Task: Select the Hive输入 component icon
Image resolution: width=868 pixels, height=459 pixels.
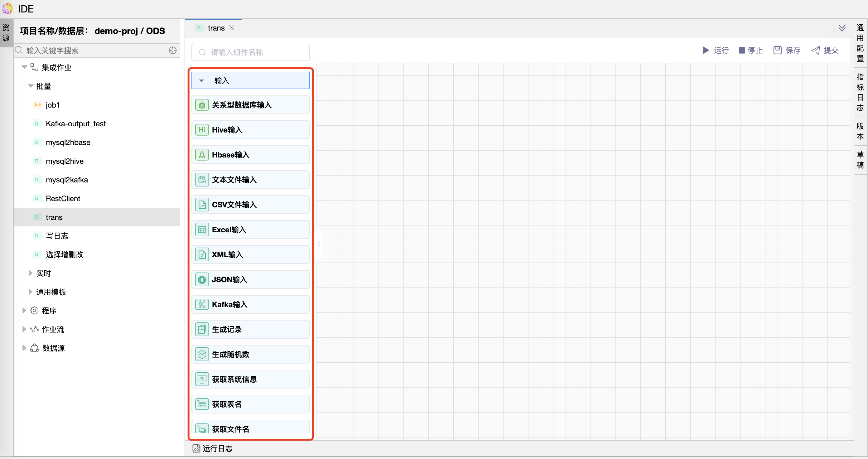Action: (202, 130)
